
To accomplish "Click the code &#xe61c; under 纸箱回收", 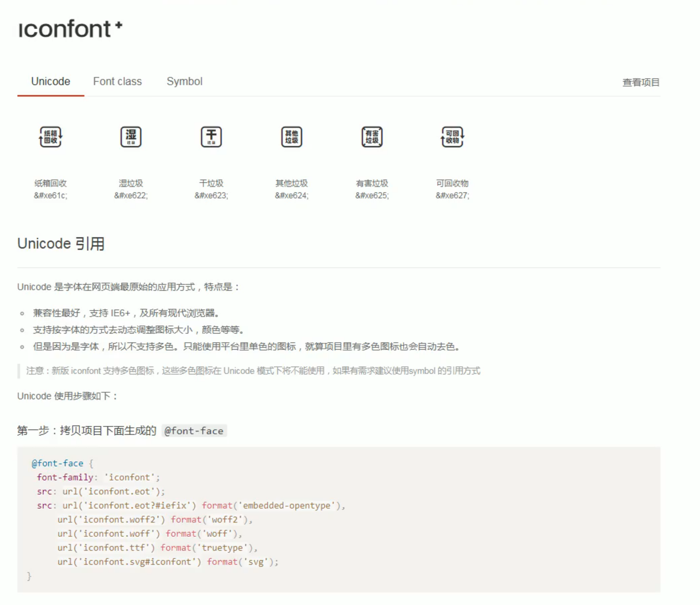I will 50,195.
